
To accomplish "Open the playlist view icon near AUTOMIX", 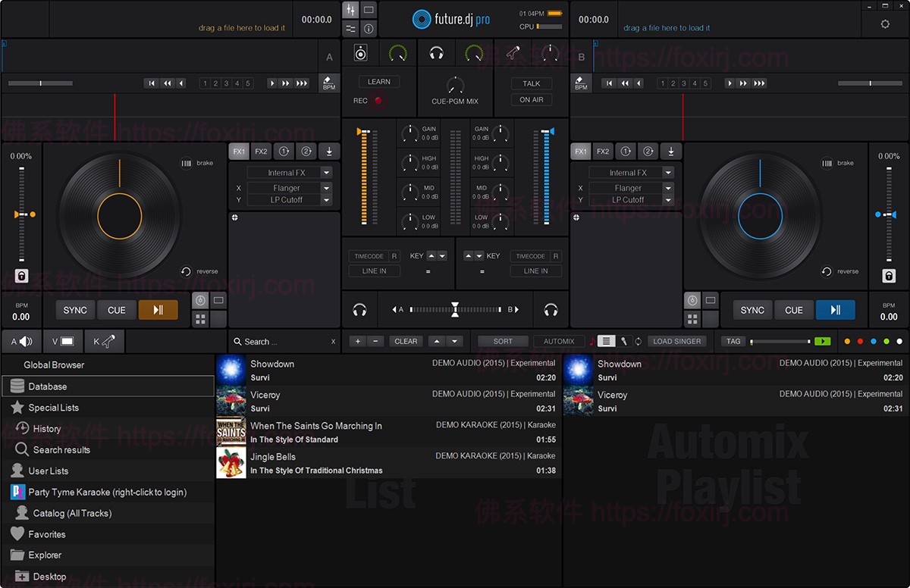I will [605, 341].
